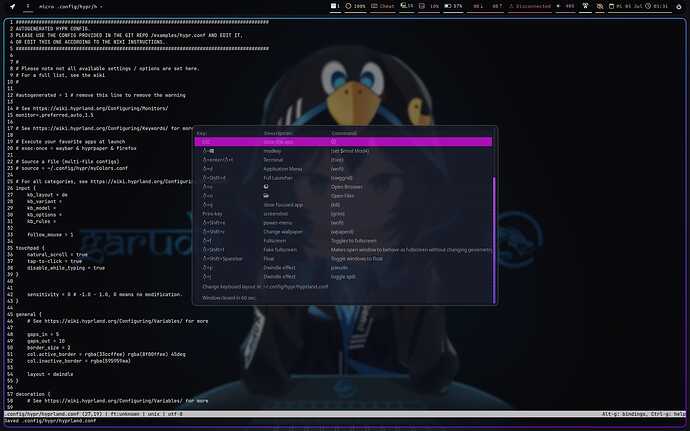Select the active workspace indicator in the top bar
Screen dimensions: 690x431
click(28, 7)
